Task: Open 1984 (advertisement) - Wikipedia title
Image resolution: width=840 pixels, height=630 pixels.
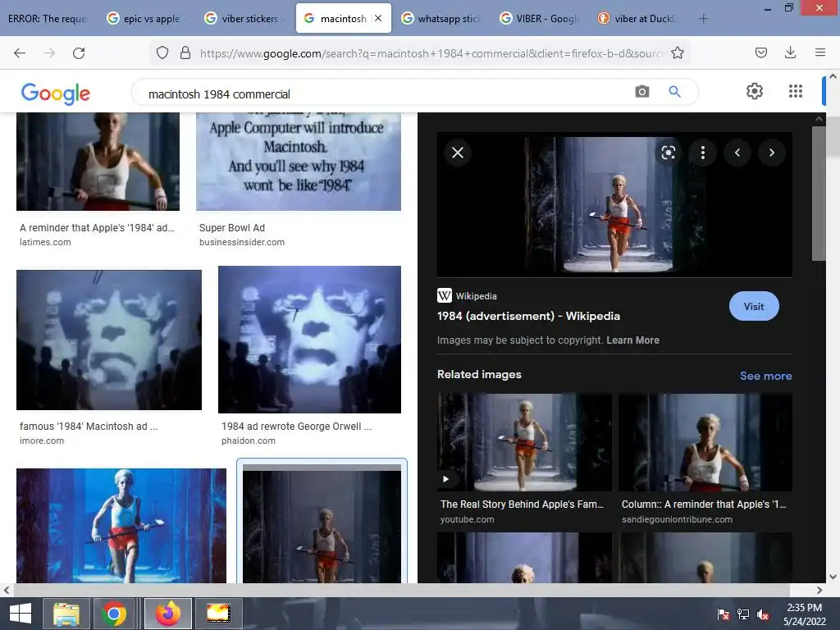Action: pos(528,316)
